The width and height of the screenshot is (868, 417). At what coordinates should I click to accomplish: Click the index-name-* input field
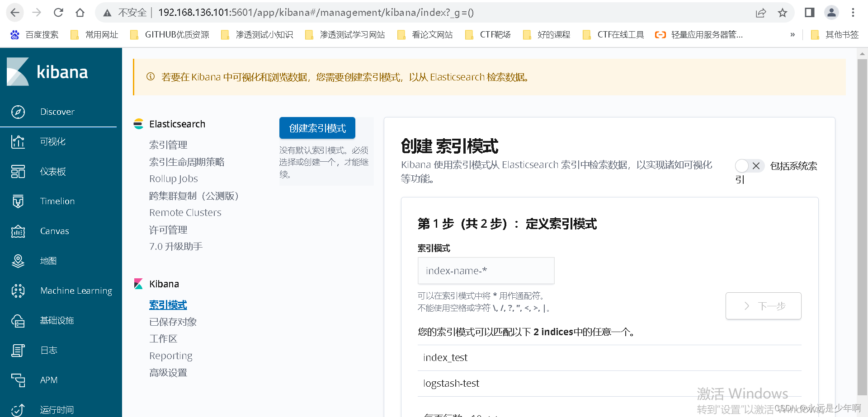click(x=486, y=270)
